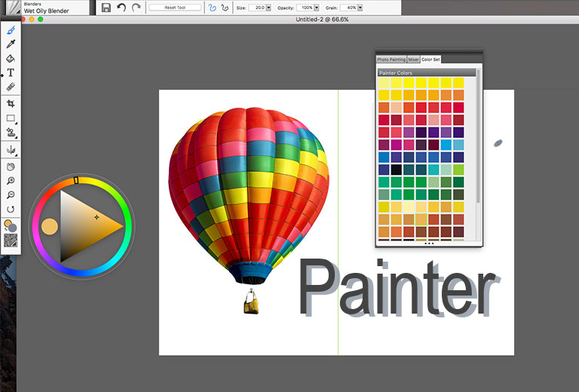579x392 pixels.
Task: Select the Brush tool in toolbox
Action: (11, 30)
